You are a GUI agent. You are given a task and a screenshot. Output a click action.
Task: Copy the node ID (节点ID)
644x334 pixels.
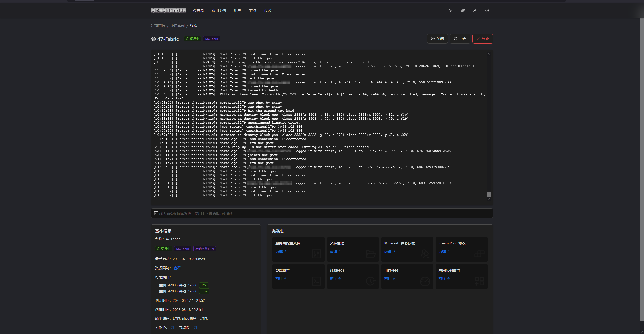pos(195,327)
